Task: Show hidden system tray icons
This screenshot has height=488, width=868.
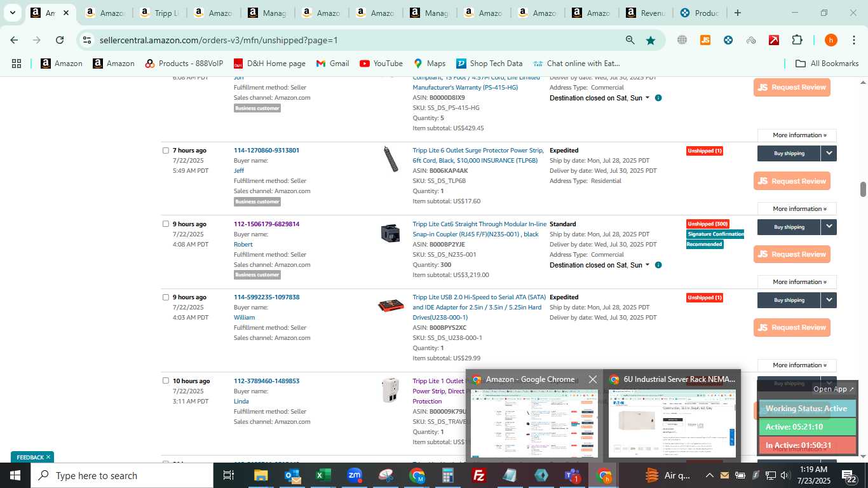Action: pos(709,475)
